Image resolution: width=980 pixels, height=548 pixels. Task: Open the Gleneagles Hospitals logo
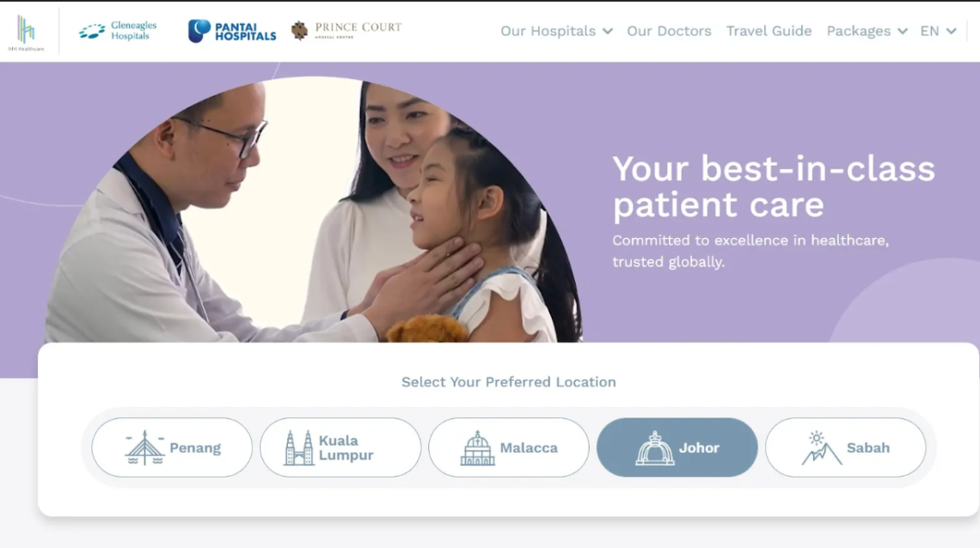118,31
